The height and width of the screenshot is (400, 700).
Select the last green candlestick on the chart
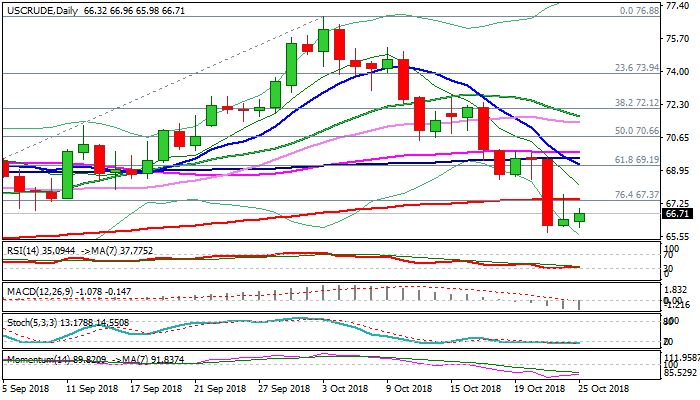[579, 217]
